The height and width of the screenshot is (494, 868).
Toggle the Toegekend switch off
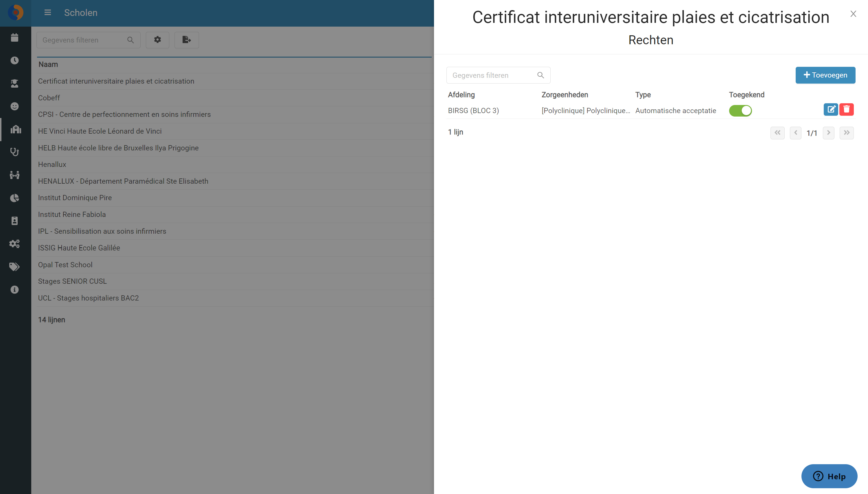(740, 110)
